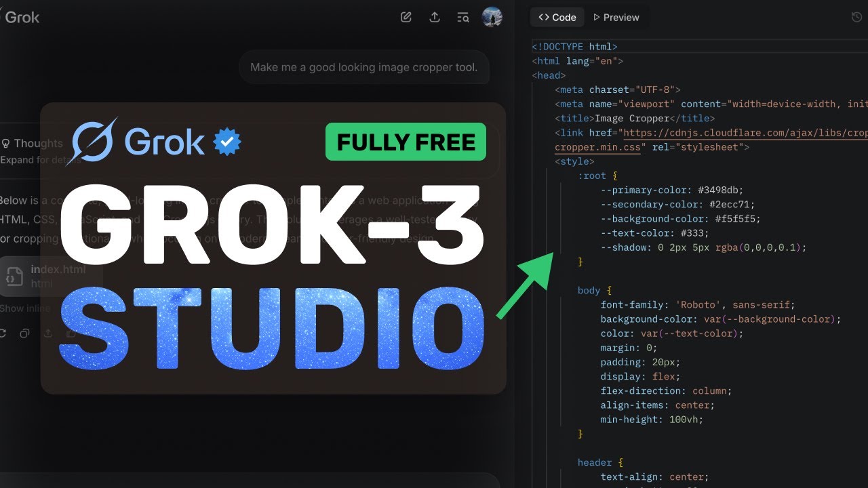Click the font-family: 'Roboto' line

tap(697, 304)
